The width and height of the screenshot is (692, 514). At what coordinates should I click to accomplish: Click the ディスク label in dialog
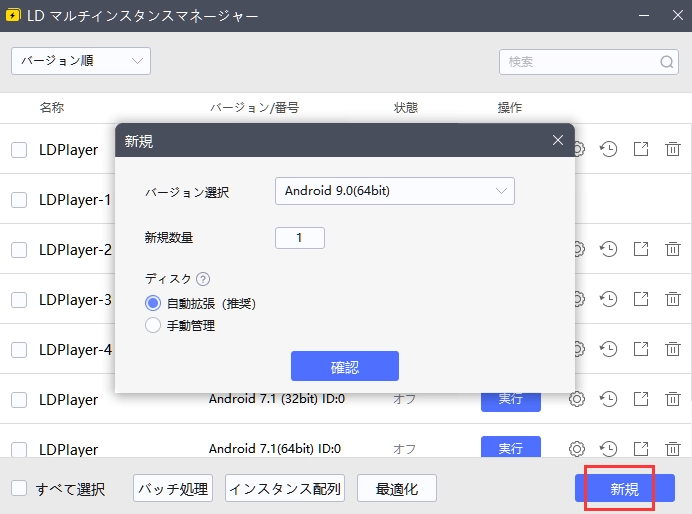click(x=168, y=279)
